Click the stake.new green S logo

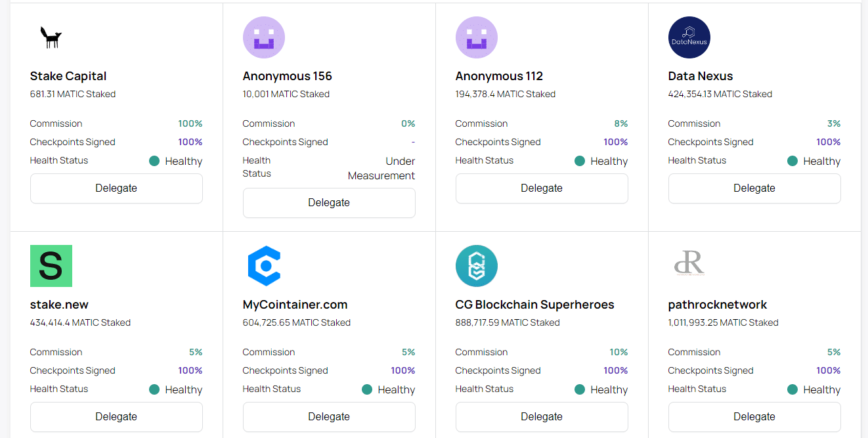51,266
